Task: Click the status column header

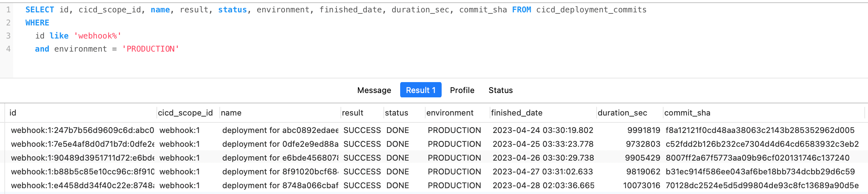Action: [x=396, y=113]
